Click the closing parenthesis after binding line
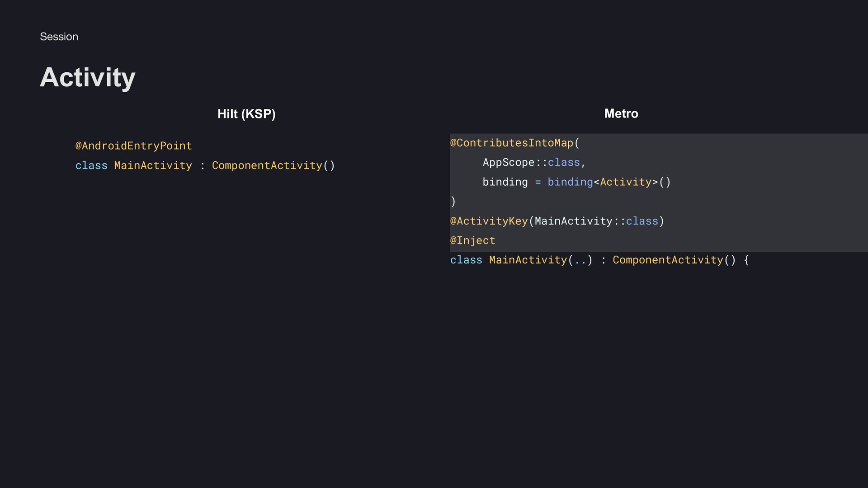The image size is (868, 488). point(453,202)
